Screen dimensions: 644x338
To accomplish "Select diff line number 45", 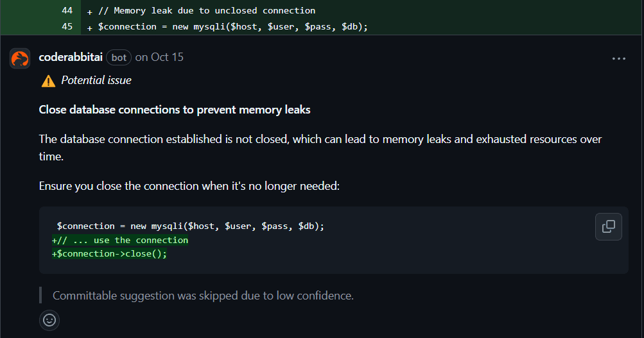I will tap(67, 26).
